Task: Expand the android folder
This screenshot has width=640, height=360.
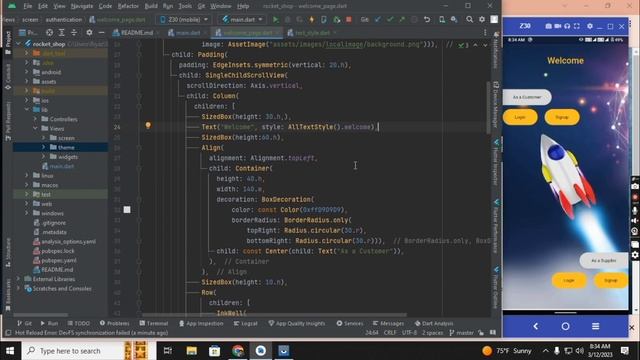Action: [x=27, y=72]
